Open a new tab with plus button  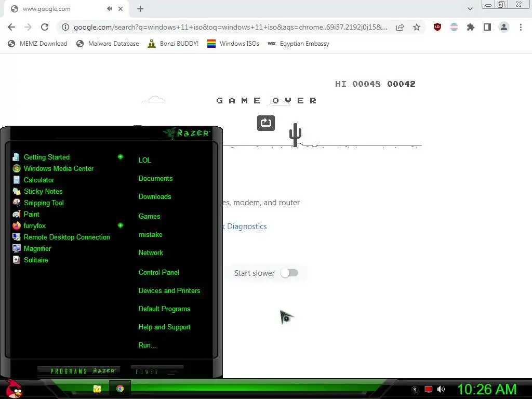140,9
